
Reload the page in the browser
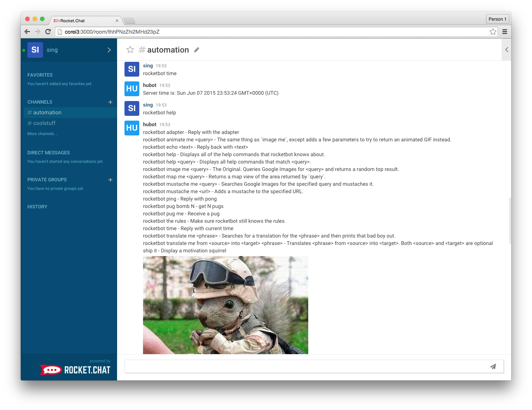click(48, 32)
